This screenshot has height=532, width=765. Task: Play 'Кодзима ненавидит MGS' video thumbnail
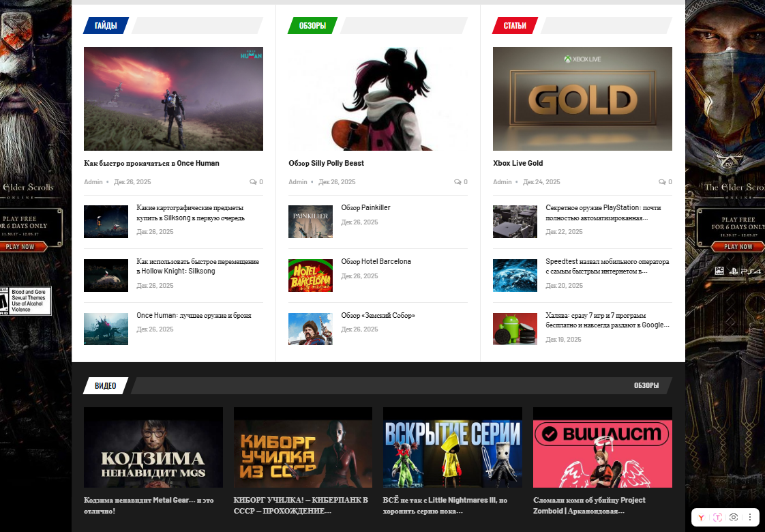click(x=153, y=447)
